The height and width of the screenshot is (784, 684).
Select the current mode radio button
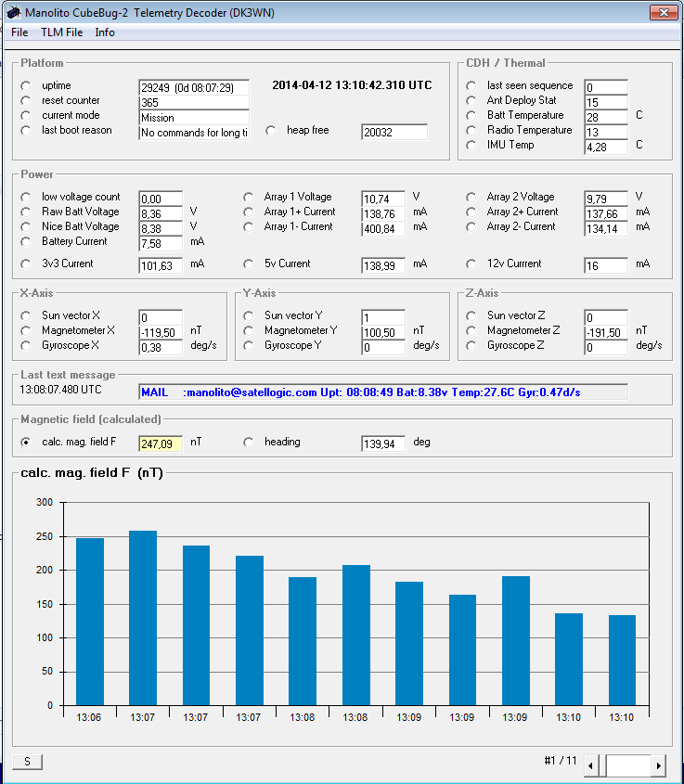coord(26,115)
